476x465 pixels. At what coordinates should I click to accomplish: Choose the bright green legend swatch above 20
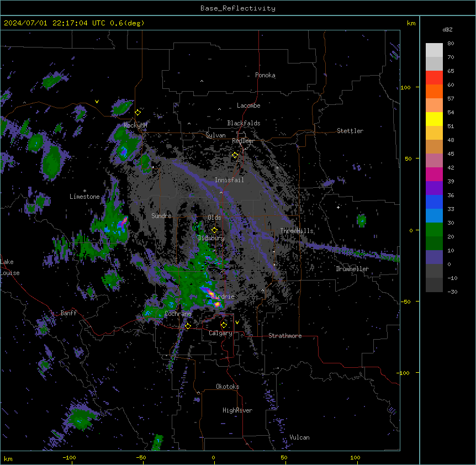(x=434, y=230)
